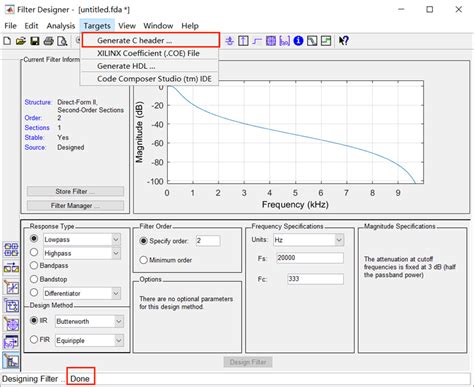Click the Print preview toolbar icon
This screenshot has height=387, width=474.
point(62,41)
